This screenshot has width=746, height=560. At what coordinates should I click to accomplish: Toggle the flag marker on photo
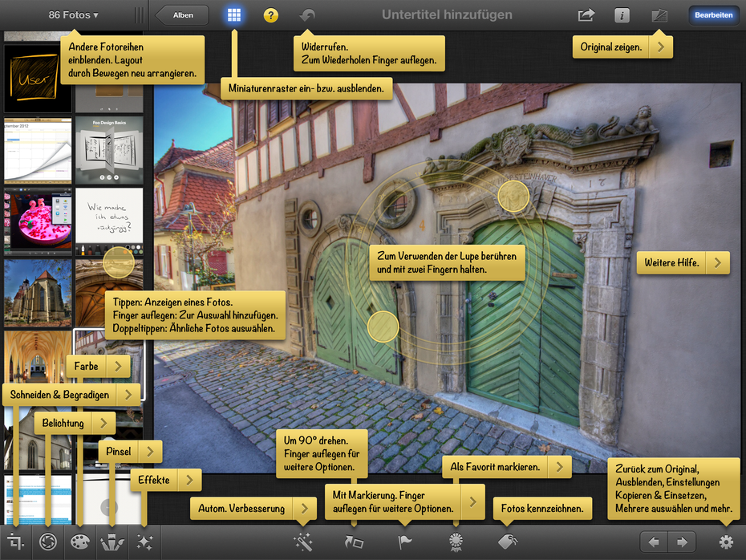pyautogui.click(x=405, y=542)
